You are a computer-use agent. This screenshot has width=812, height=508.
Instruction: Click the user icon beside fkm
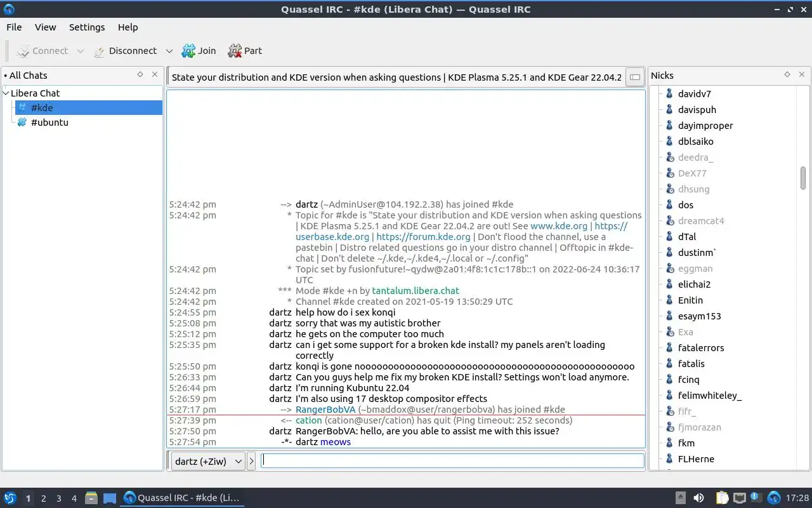tap(669, 443)
